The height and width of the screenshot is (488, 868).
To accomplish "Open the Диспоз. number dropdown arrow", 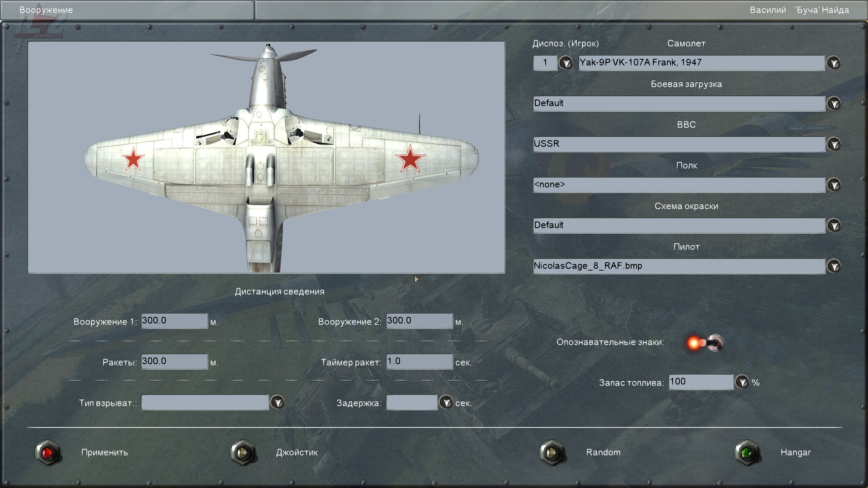I will pyautogui.click(x=566, y=63).
